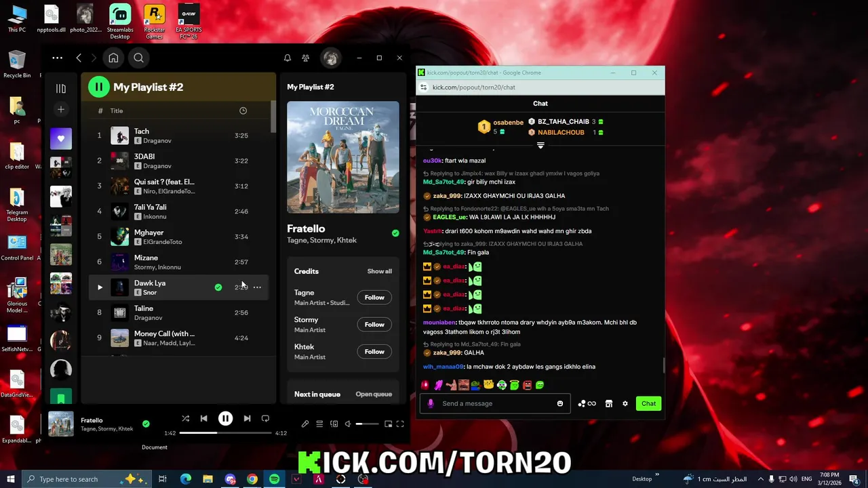Viewport: 868px width, 488px height.
Task: Go back in Spotify navigation
Action: pos(79,58)
